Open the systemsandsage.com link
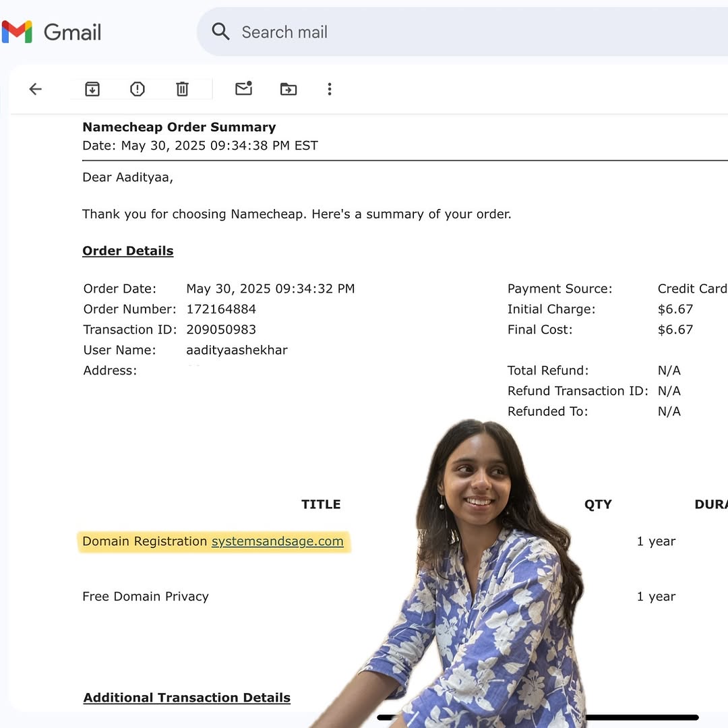This screenshot has height=728, width=728. point(278,541)
